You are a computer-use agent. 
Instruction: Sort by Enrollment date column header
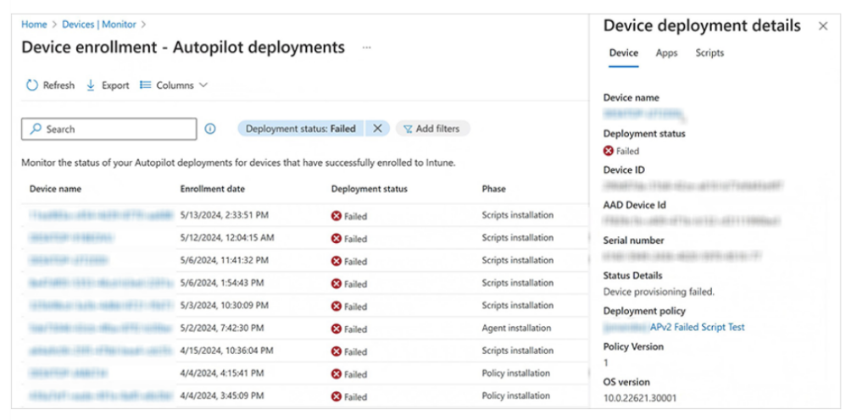tap(212, 188)
